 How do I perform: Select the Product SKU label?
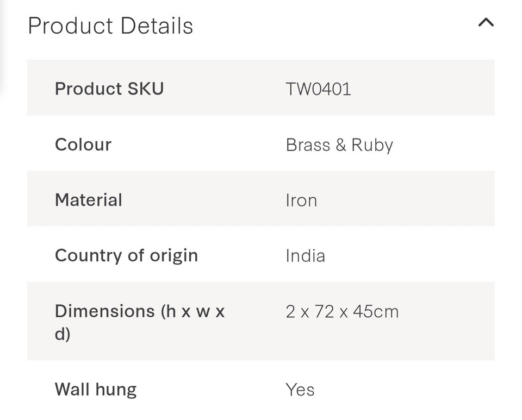[109, 89]
